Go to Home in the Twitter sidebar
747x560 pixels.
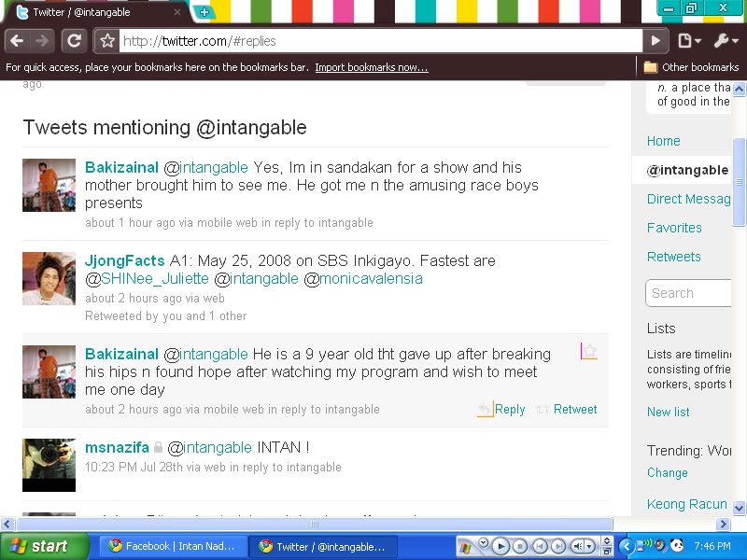click(664, 141)
